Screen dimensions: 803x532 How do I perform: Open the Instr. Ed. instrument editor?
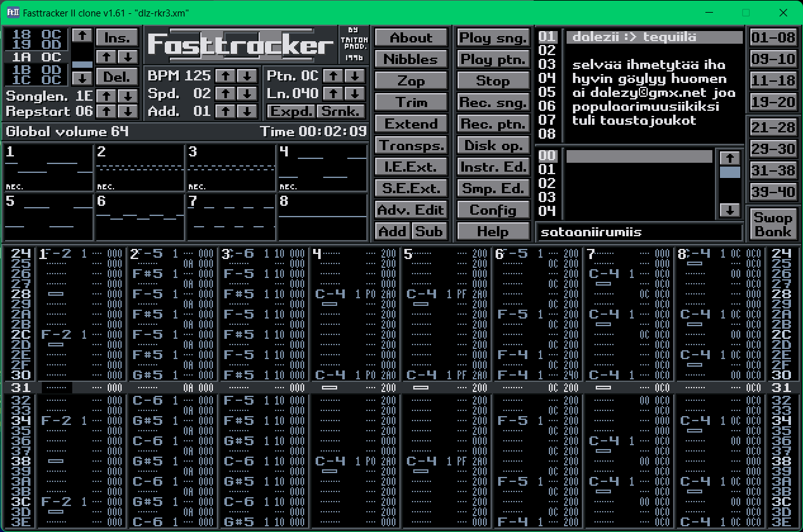(493, 167)
